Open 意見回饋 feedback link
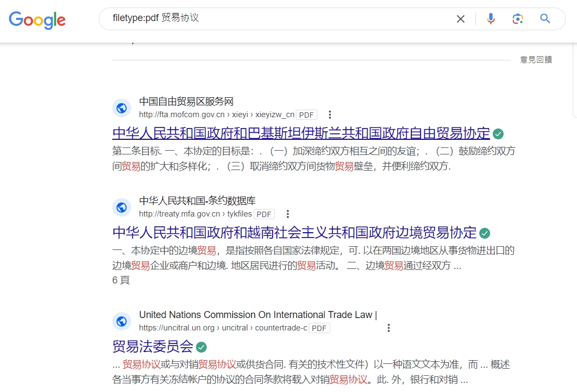This screenshot has width=577, height=392. click(536, 59)
